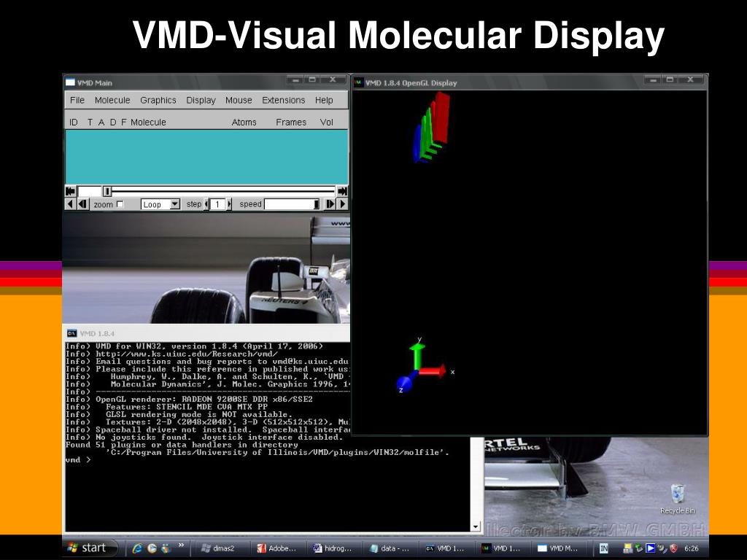Jump to the last animation frame
This screenshot has width=747, height=560.
(342, 191)
